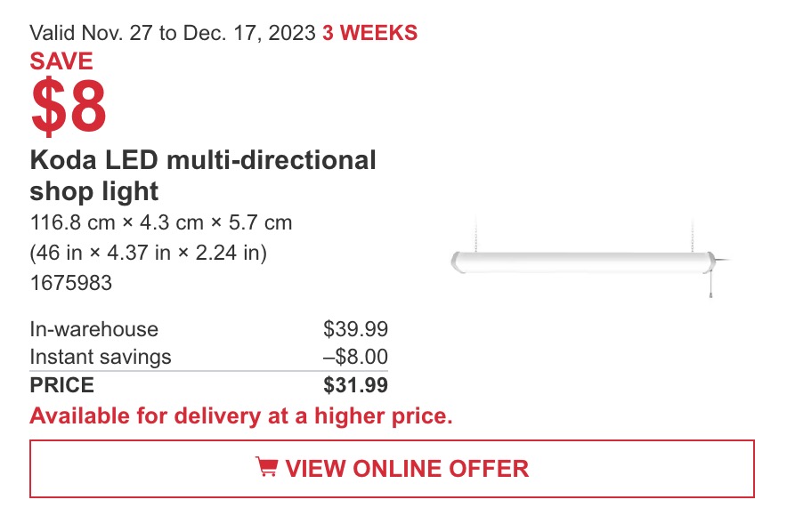Click the red SAVE label
The image size is (787, 532).
coord(61,61)
